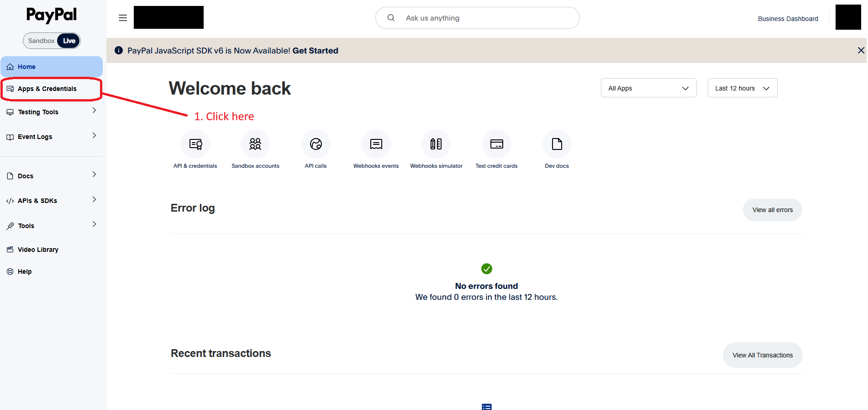Screen dimensions: 868x410
Task: Open the Dev docs shortcut icon
Action: [557, 144]
